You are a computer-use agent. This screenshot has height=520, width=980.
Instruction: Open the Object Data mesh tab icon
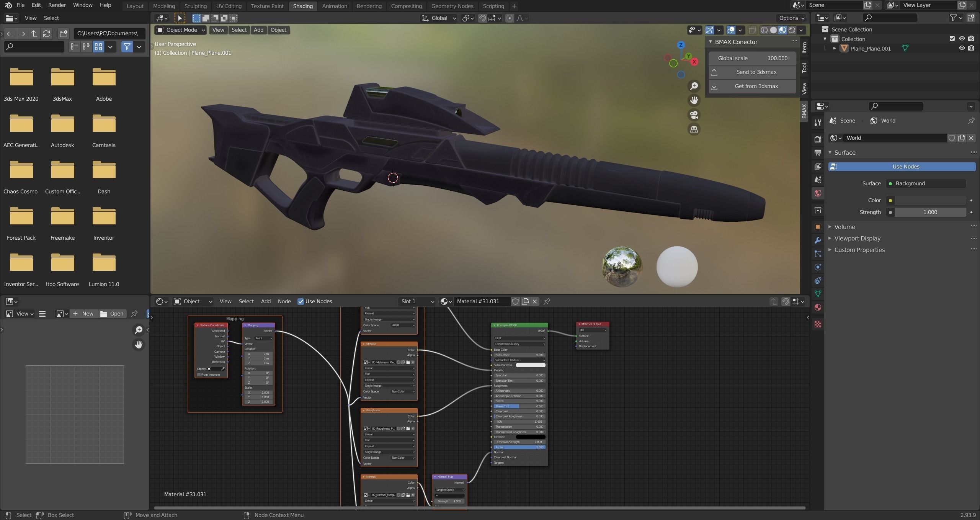click(818, 294)
